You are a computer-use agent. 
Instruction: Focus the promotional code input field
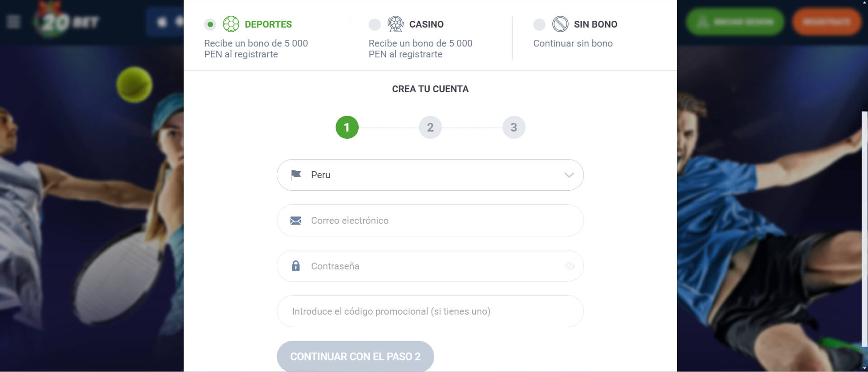click(x=430, y=311)
